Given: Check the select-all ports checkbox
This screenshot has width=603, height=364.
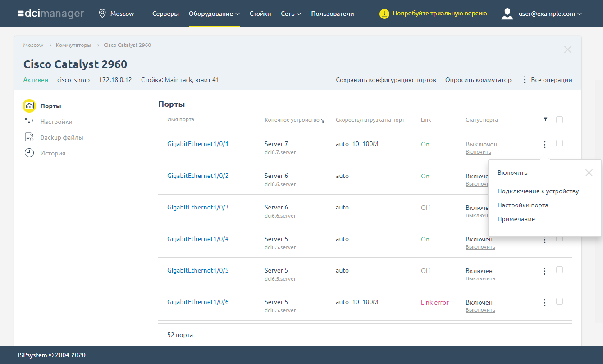Looking at the screenshot, I should point(559,119).
